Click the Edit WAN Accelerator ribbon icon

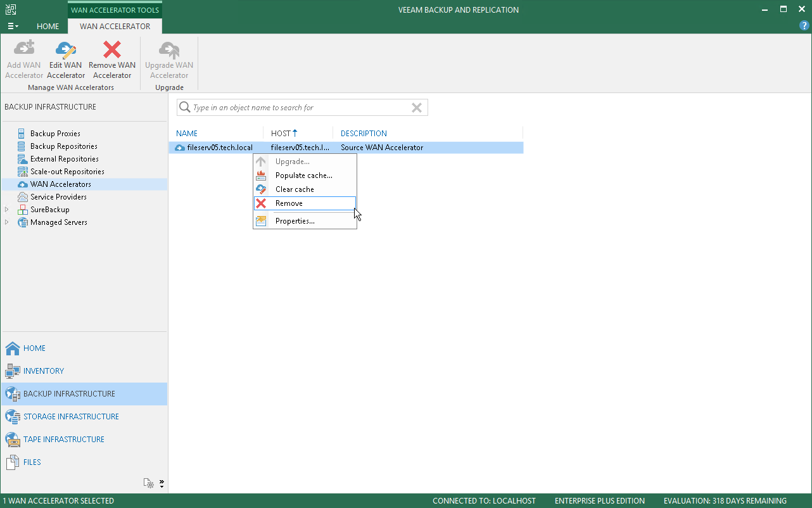66,49
